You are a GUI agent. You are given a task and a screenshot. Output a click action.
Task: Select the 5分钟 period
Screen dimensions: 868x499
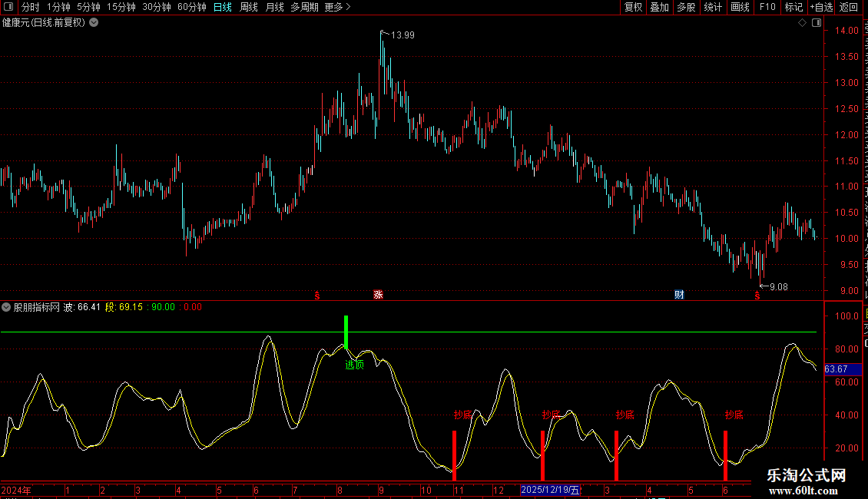(x=88, y=7)
